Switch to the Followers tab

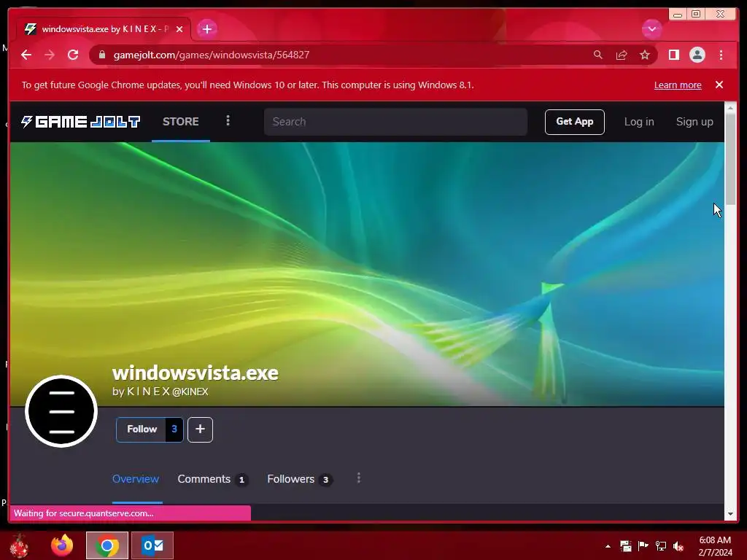coord(299,479)
